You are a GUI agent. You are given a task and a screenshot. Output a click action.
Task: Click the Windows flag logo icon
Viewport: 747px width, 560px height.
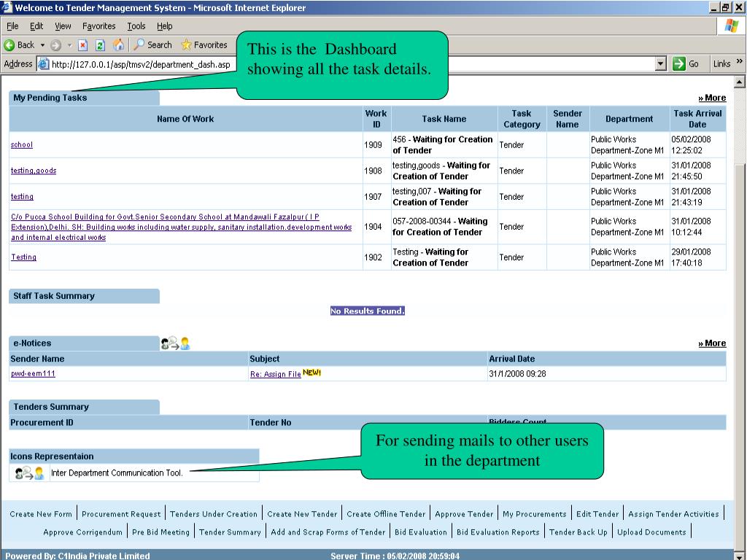click(731, 26)
